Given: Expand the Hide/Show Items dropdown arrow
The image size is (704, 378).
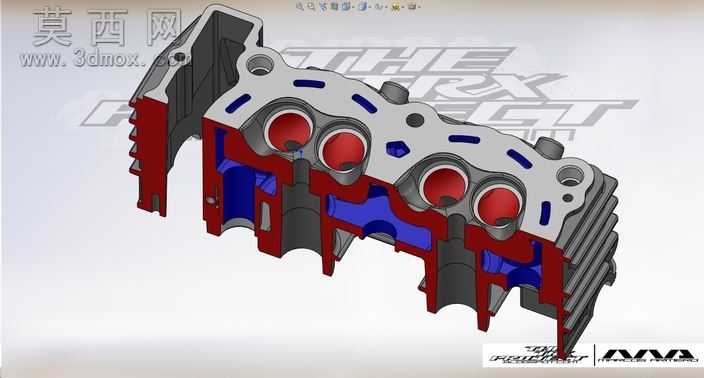Looking at the screenshot, I should (x=386, y=7).
